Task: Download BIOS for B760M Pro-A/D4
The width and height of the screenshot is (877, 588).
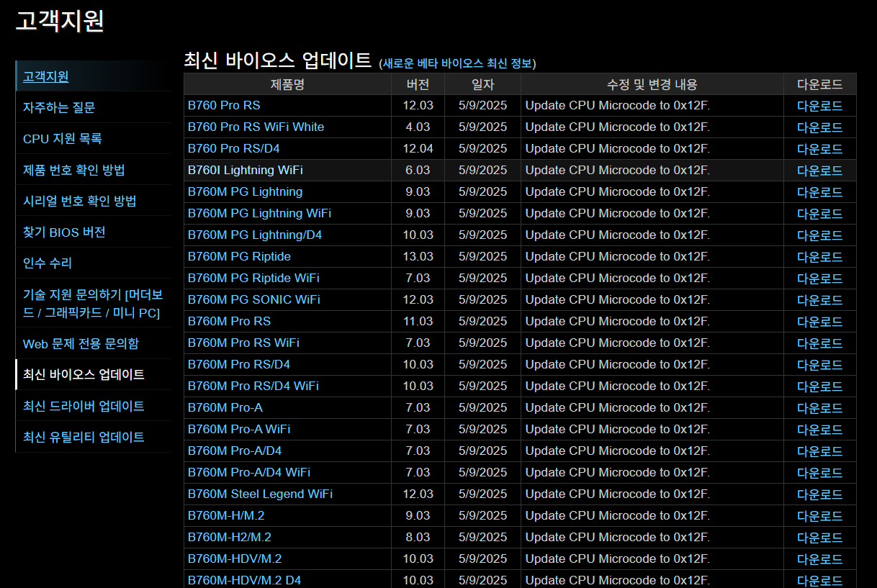Action: coord(819,451)
